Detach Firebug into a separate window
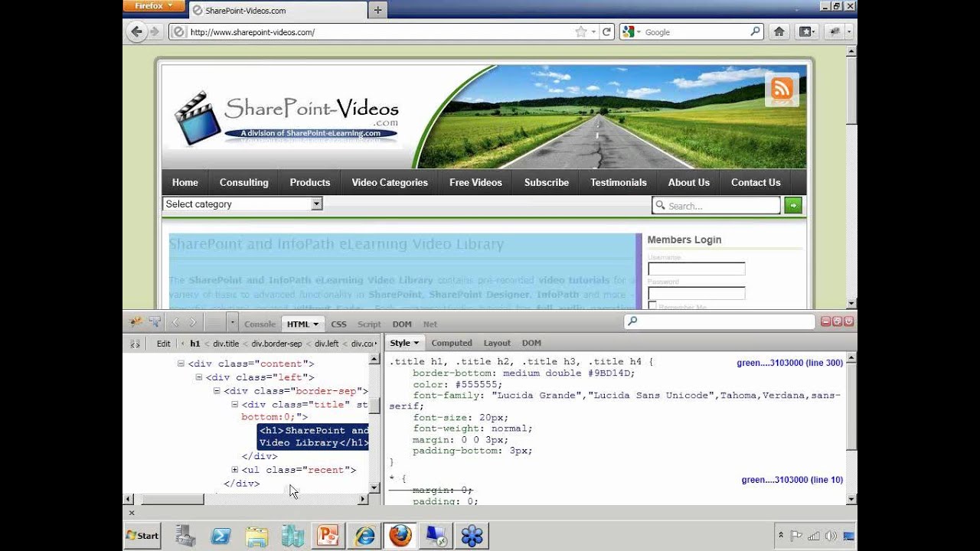The height and width of the screenshot is (551, 980). coord(837,322)
